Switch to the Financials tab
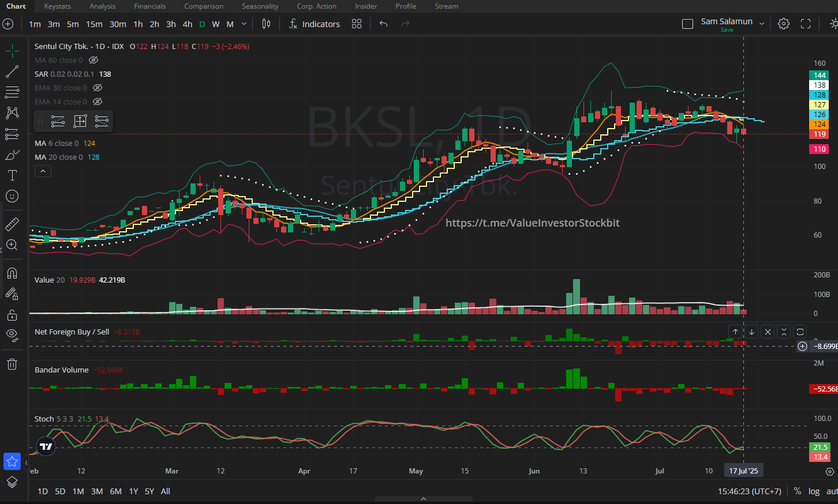The height and width of the screenshot is (504, 838). (x=149, y=6)
